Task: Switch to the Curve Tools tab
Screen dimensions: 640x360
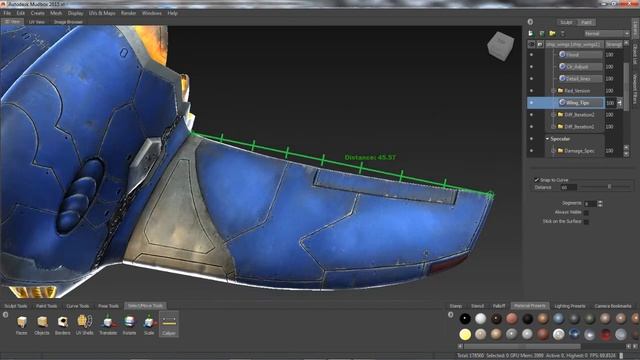Action: coord(78,306)
